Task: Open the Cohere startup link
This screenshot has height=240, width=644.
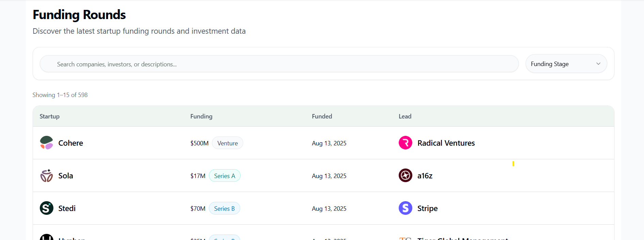Action: coord(71,143)
